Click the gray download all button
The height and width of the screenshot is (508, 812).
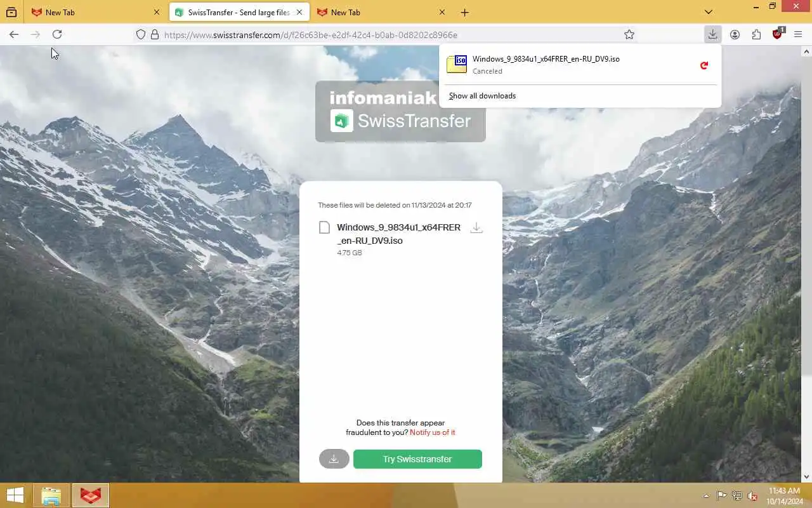tap(334, 459)
